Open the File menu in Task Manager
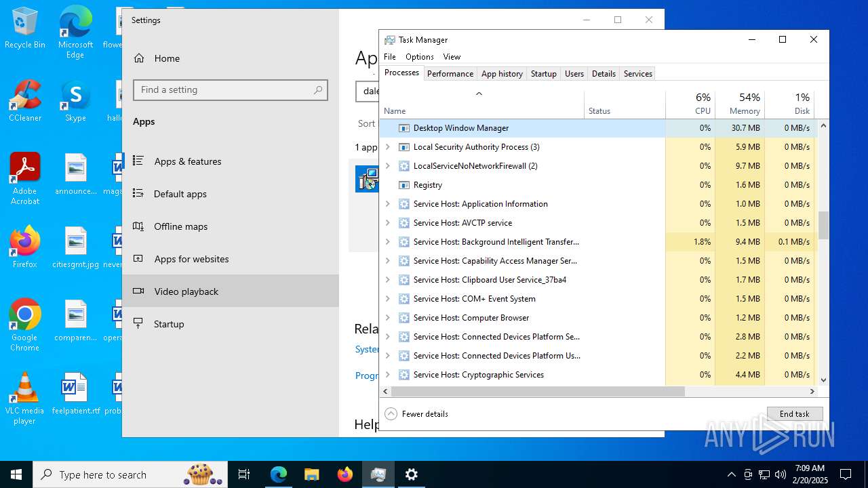This screenshot has width=868, height=488. (390, 57)
